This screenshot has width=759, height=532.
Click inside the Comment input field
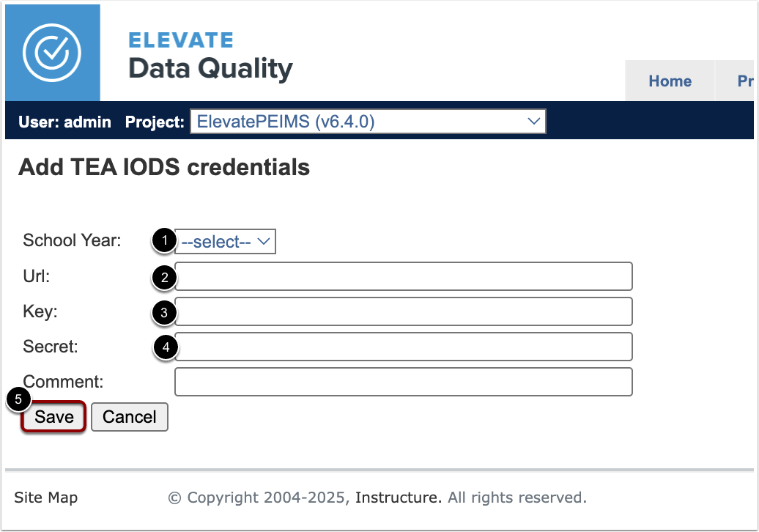click(403, 382)
